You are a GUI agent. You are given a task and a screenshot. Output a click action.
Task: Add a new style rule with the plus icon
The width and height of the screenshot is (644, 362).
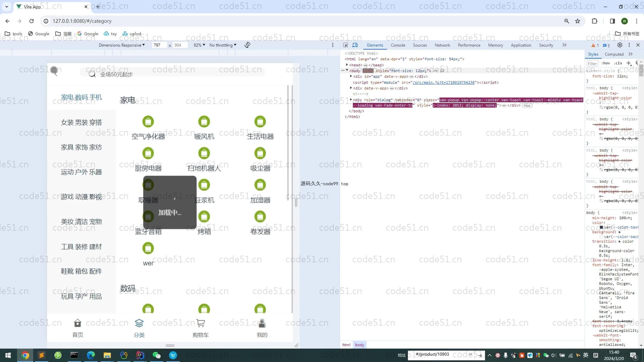click(629, 63)
